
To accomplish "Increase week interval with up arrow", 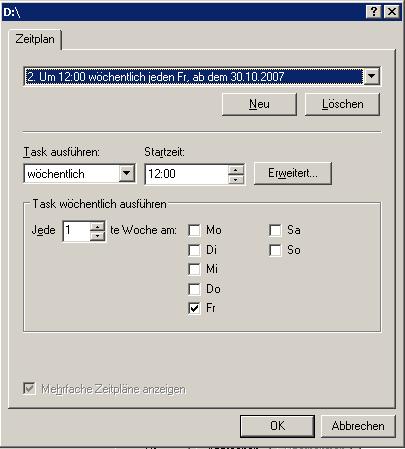I will (97, 226).
